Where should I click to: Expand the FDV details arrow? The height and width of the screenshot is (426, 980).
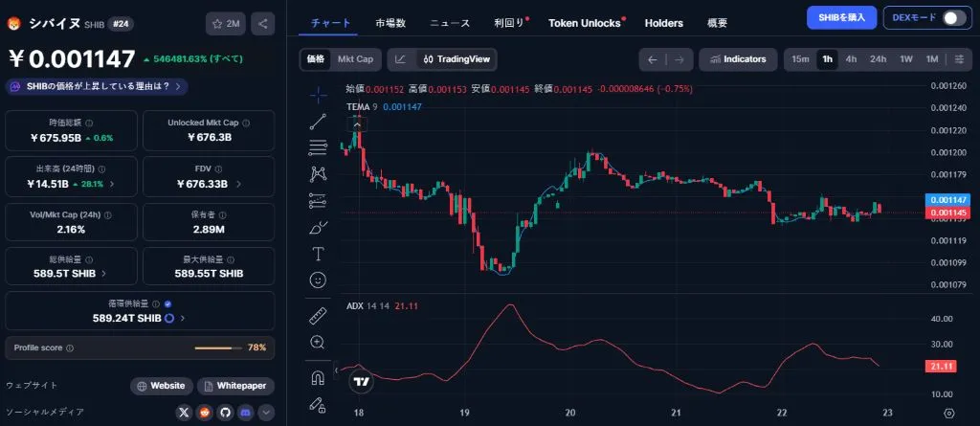238,184
